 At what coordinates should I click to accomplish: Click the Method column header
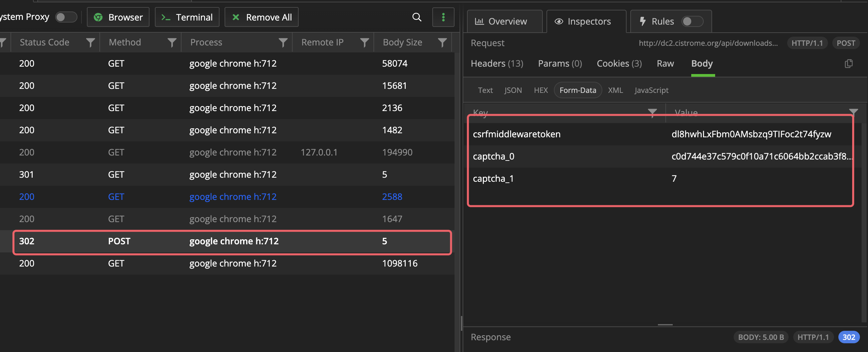[125, 42]
